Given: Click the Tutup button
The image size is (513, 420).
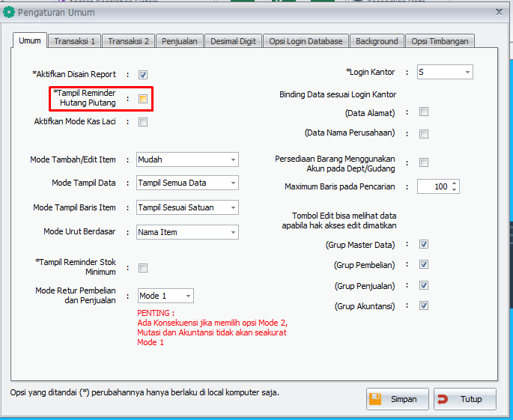Looking at the screenshot, I should point(464,399).
